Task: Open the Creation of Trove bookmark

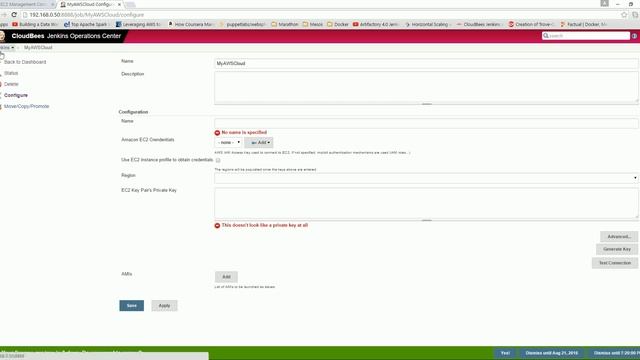Action: [x=531, y=24]
